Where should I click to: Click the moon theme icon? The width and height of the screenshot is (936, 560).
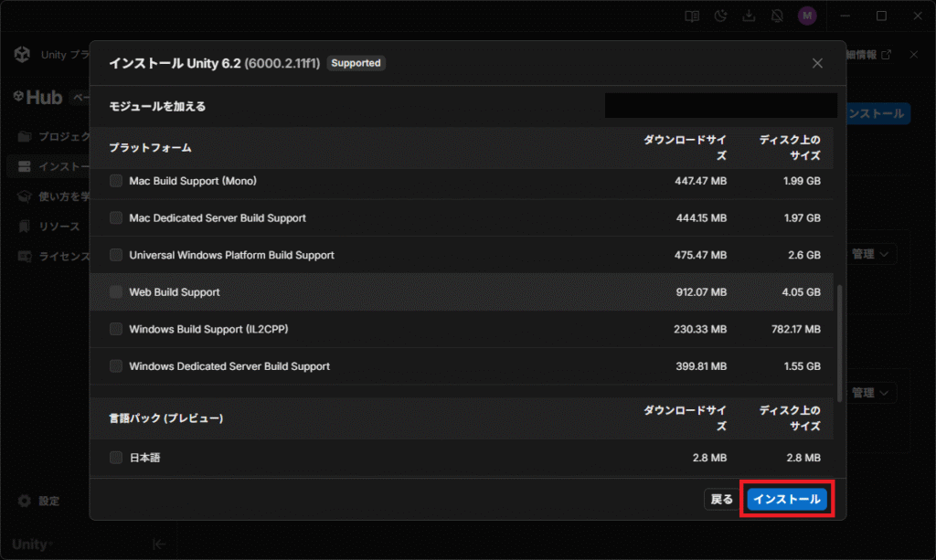click(x=720, y=16)
